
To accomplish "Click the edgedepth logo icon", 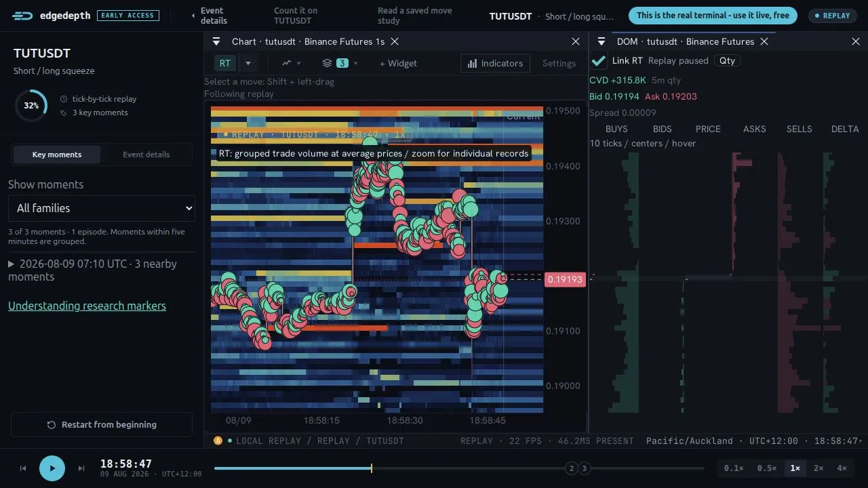I will [x=23, y=15].
